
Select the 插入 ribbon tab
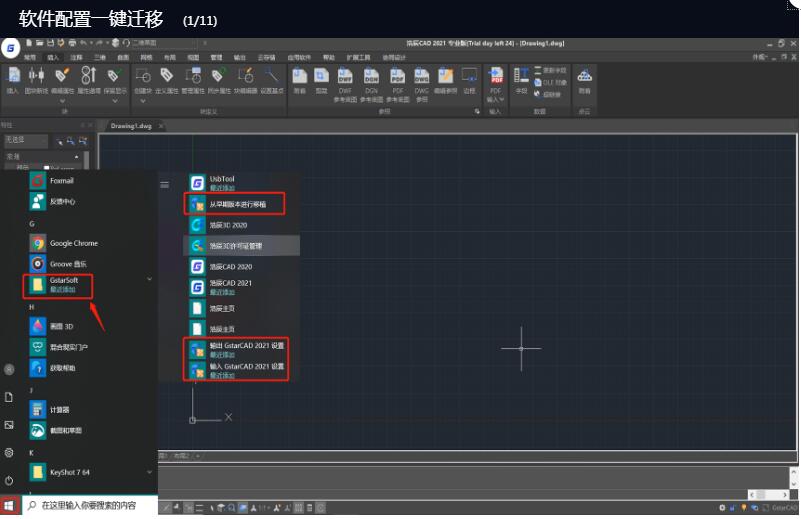[53, 58]
